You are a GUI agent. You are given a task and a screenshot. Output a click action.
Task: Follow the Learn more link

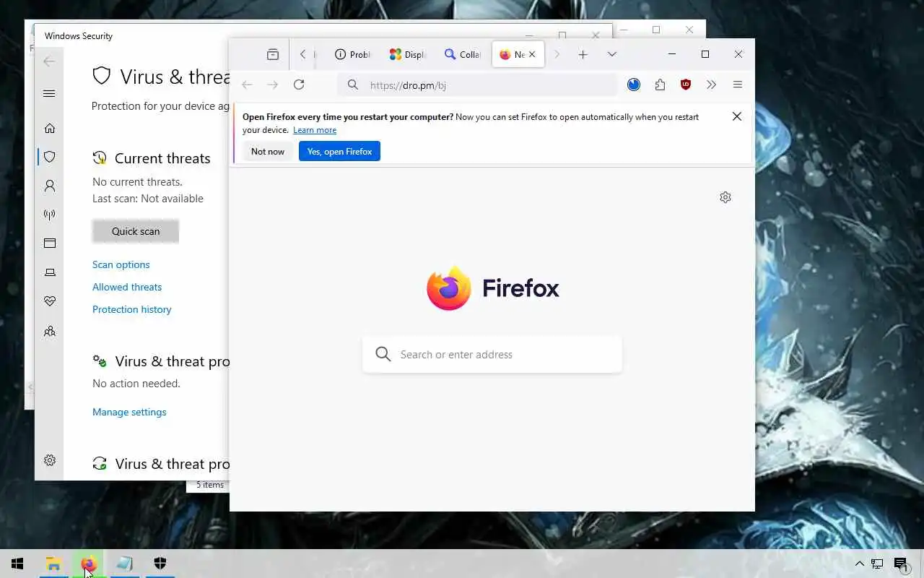pos(315,130)
